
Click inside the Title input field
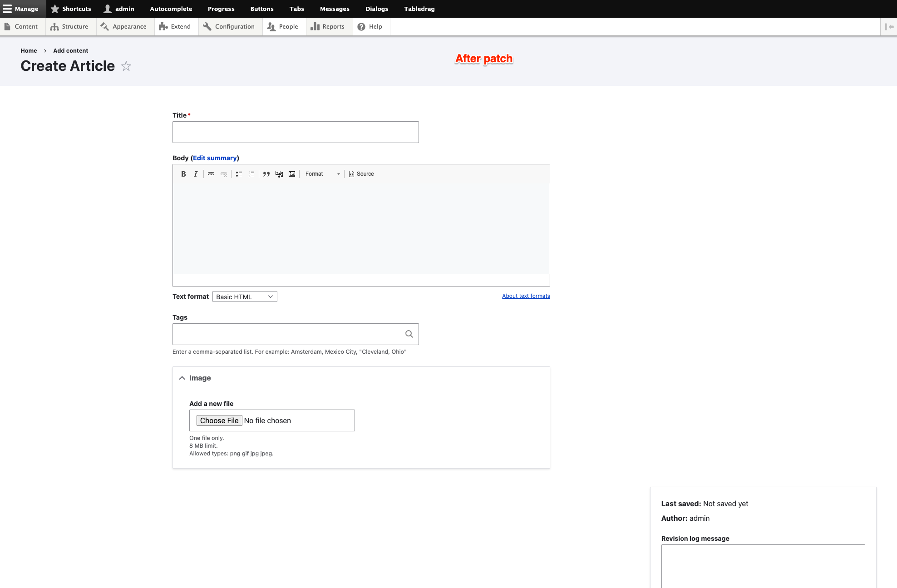(x=296, y=132)
